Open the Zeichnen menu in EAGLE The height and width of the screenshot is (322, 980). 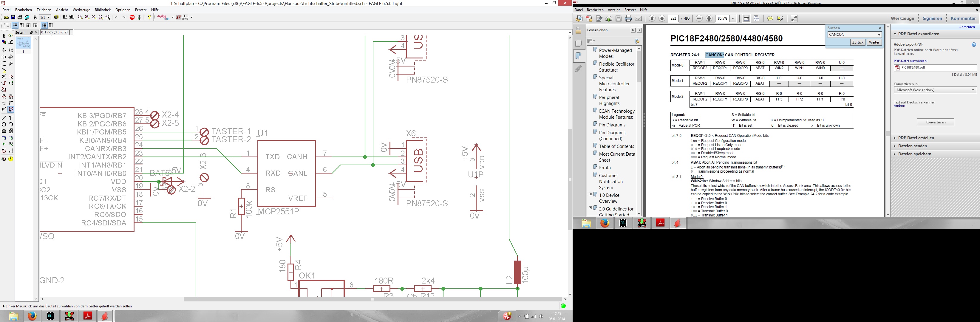point(44,10)
